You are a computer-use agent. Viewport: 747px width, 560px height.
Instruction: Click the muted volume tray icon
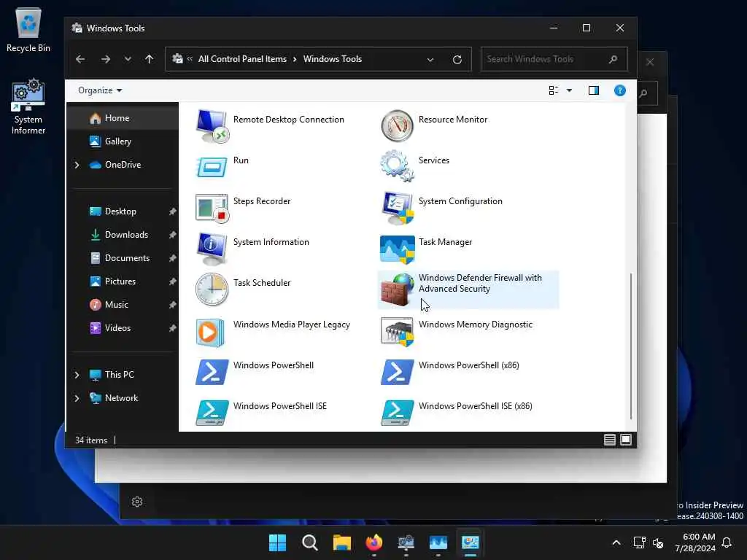pos(658,542)
